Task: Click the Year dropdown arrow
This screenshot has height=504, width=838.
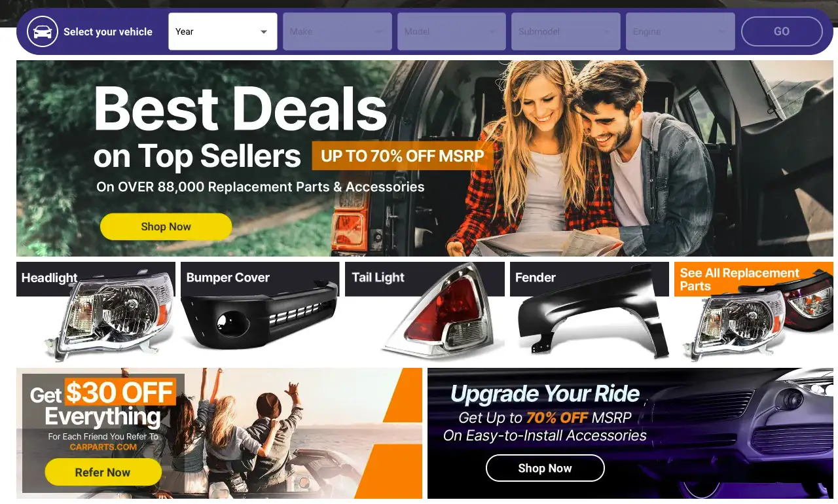Action: tap(264, 32)
